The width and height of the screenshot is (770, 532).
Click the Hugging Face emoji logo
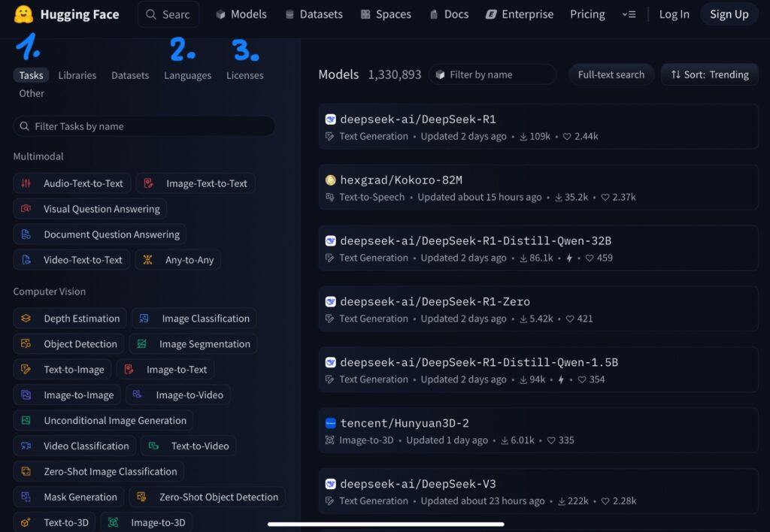(23, 14)
